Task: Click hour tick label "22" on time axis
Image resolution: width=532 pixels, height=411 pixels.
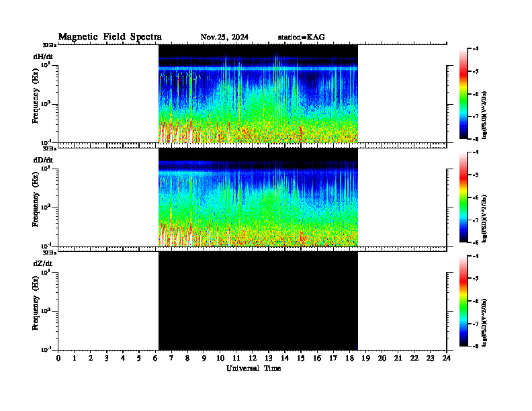Action: coord(414,359)
